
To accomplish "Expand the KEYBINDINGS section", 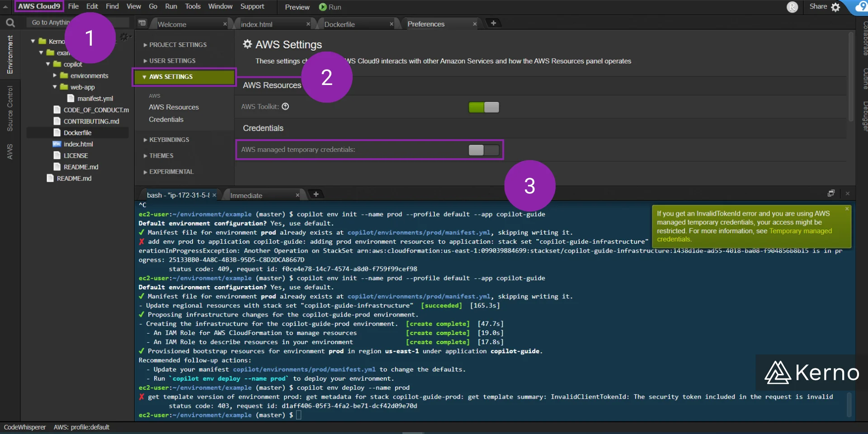I will (169, 139).
